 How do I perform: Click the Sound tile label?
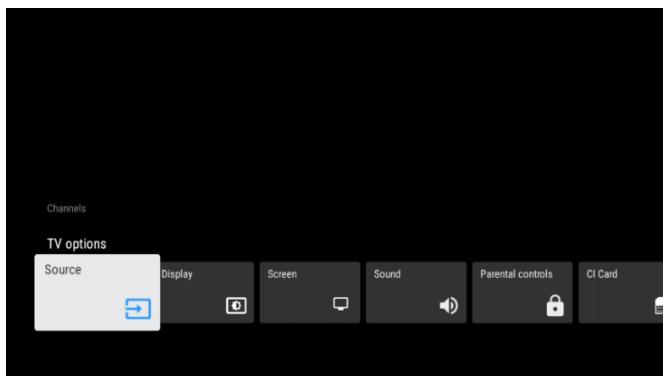point(387,274)
